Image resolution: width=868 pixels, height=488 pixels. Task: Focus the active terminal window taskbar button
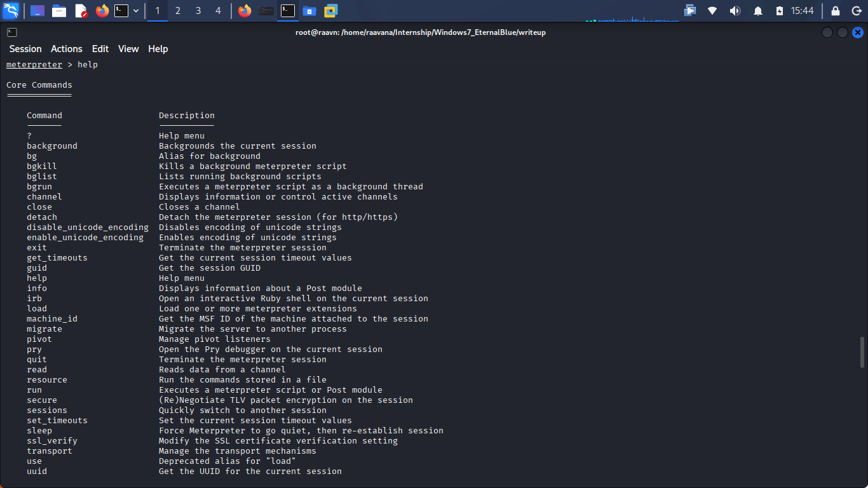point(288,11)
